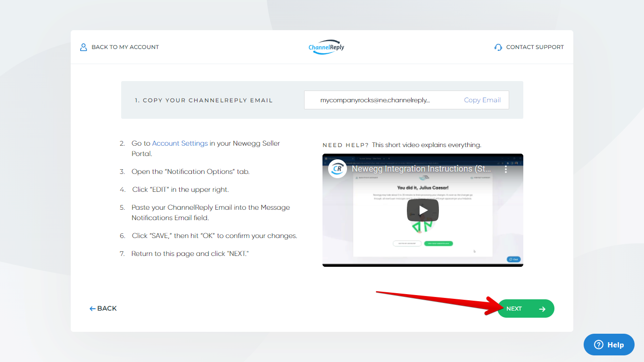Viewport: 644px width, 362px height.
Task: Click the user icon beside Back to My Account
Action: [x=83, y=47]
